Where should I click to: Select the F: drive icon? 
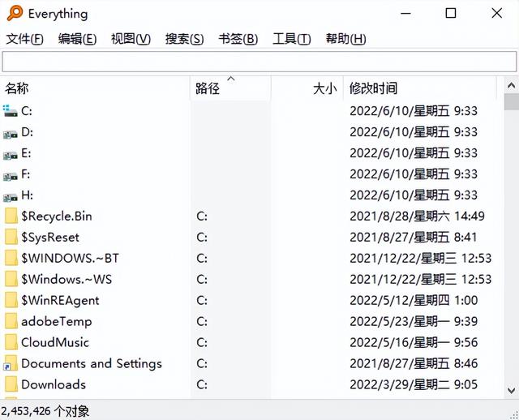[x=11, y=176]
